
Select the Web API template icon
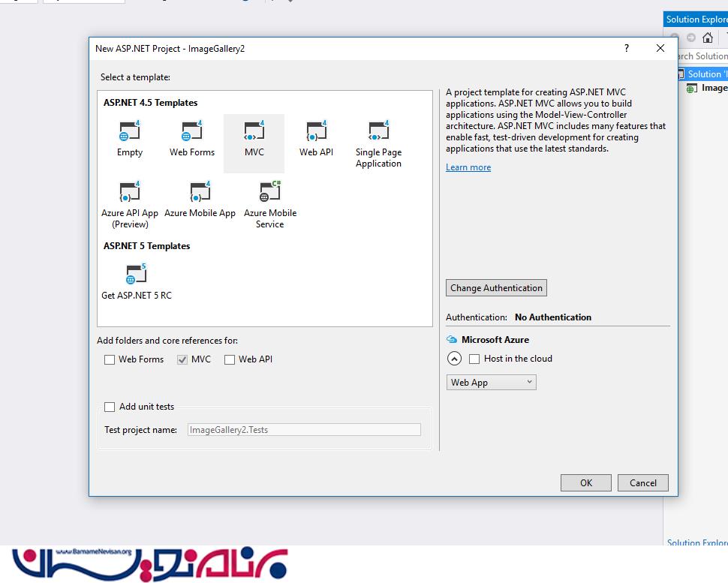coord(316,131)
